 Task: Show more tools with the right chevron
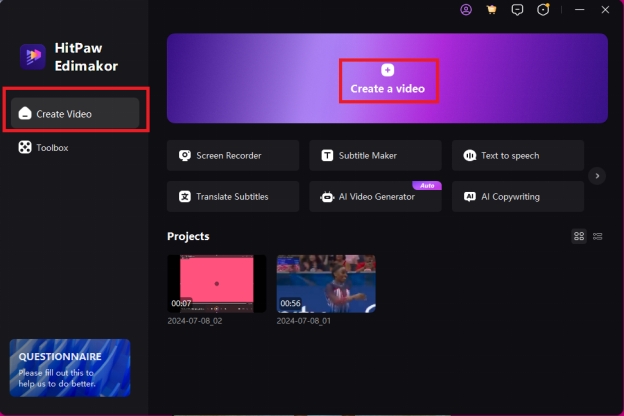(597, 176)
